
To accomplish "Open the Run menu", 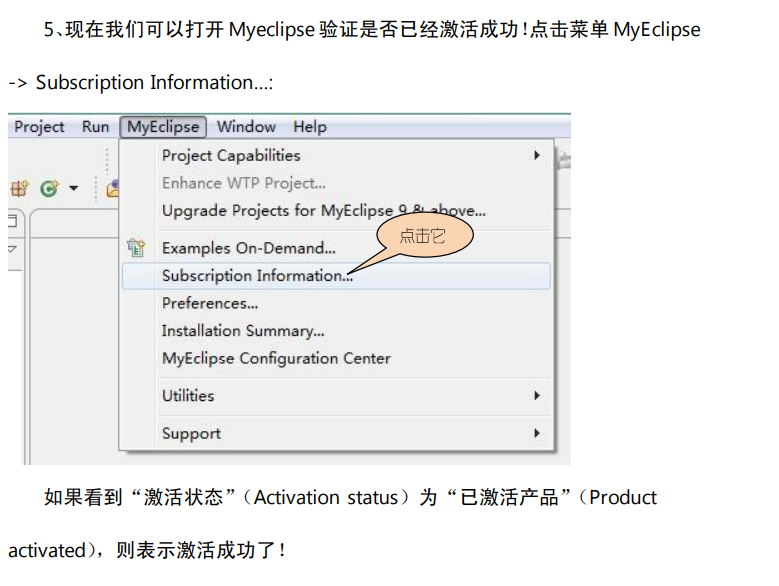I will (x=95, y=127).
